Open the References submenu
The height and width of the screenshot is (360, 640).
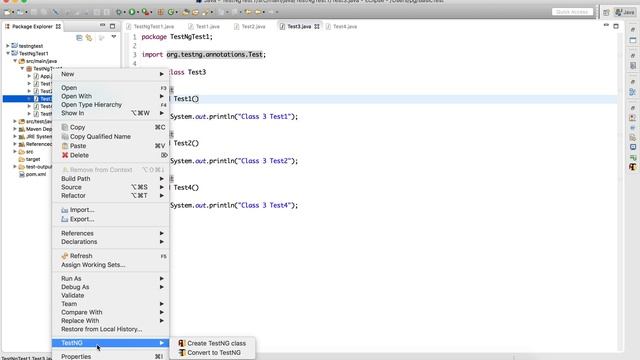coord(111,233)
